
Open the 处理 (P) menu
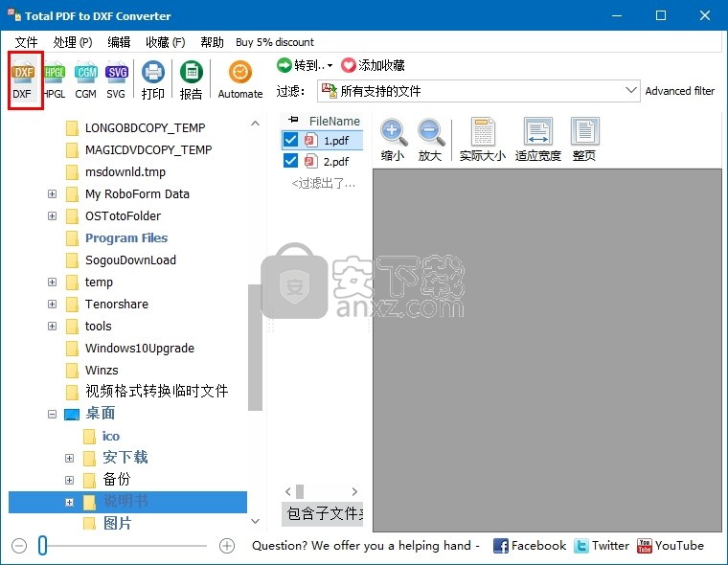[73, 42]
